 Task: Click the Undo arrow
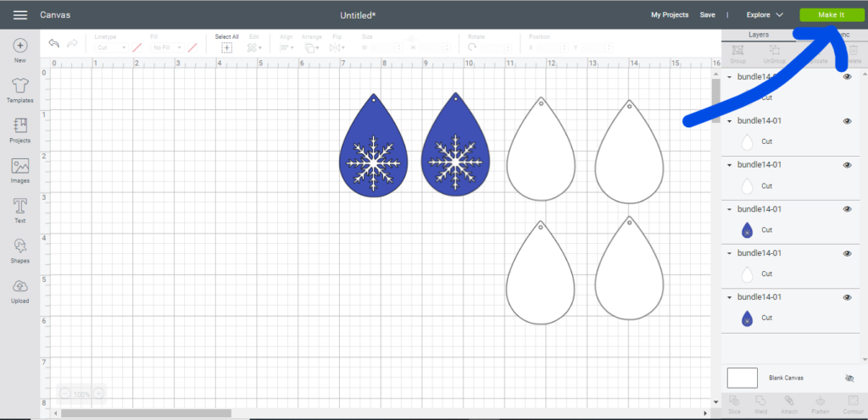(x=53, y=43)
